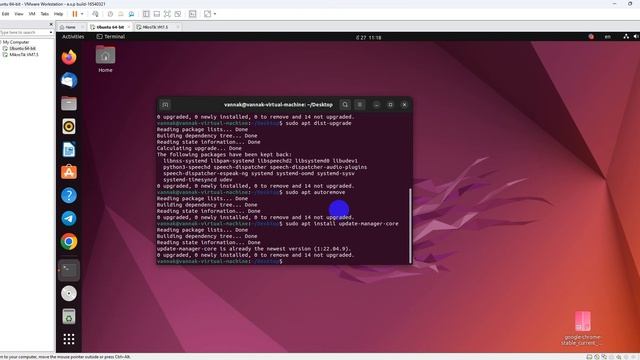Open the Files manager dock icon

[69, 103]
